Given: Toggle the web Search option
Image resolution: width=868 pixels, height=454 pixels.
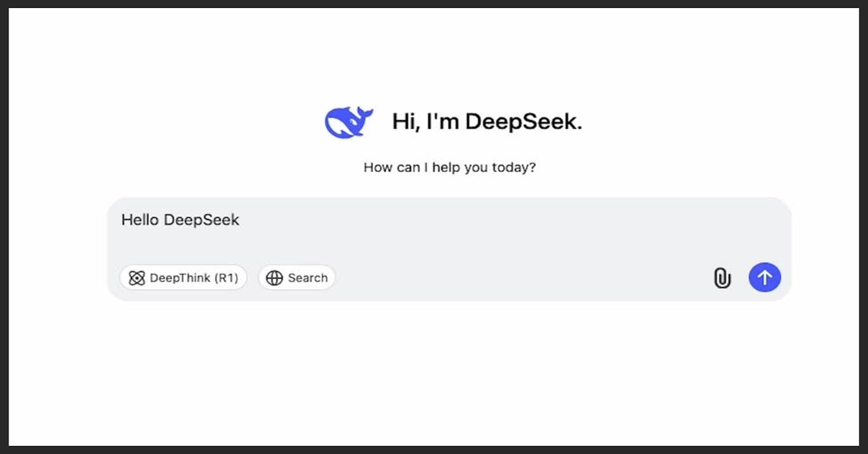Looking at the screenshot, I should [x=297, y=278].
